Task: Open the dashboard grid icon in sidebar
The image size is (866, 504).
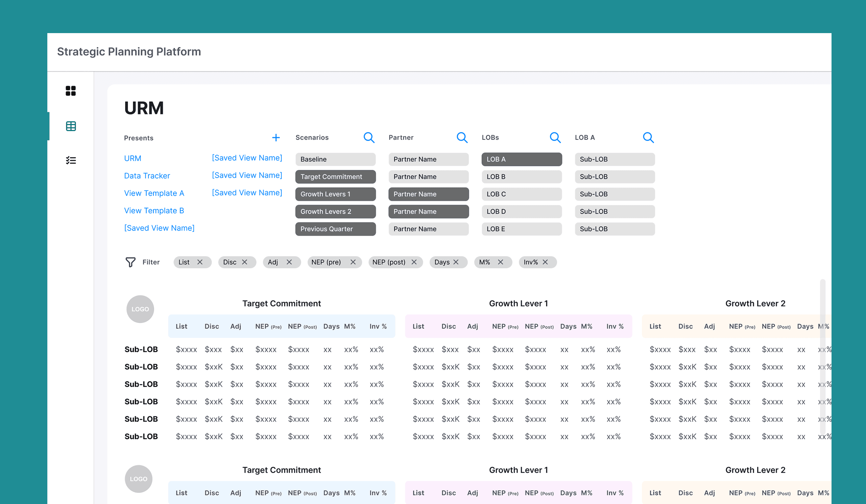Action: pos(71,91)
